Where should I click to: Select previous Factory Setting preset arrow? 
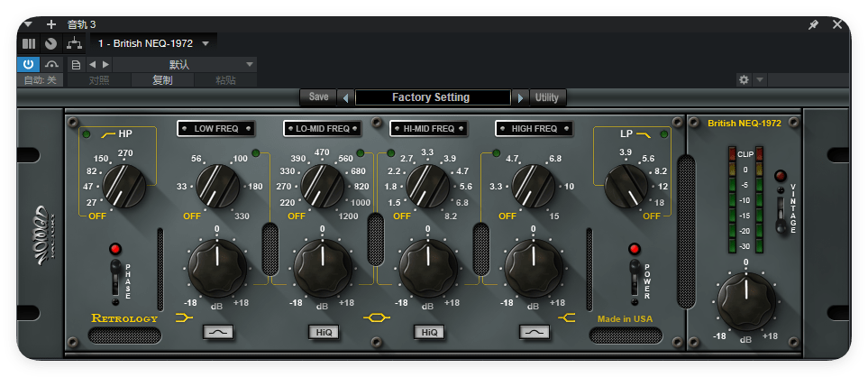pyautogui.click(x=346, y=98)
